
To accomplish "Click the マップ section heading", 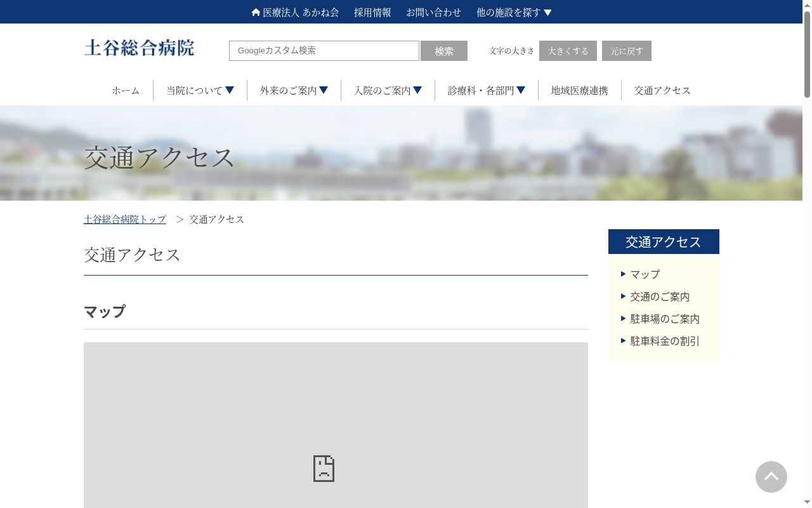I will point(105,312).
